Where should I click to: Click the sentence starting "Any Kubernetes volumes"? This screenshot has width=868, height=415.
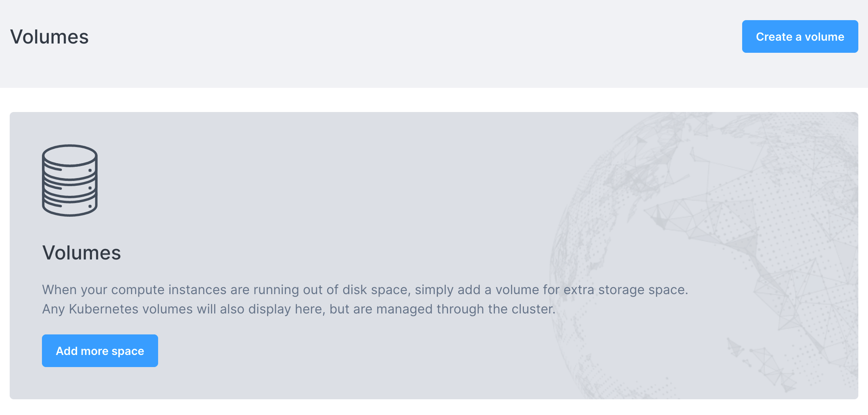pyautogui.click(x=298, y=309)
